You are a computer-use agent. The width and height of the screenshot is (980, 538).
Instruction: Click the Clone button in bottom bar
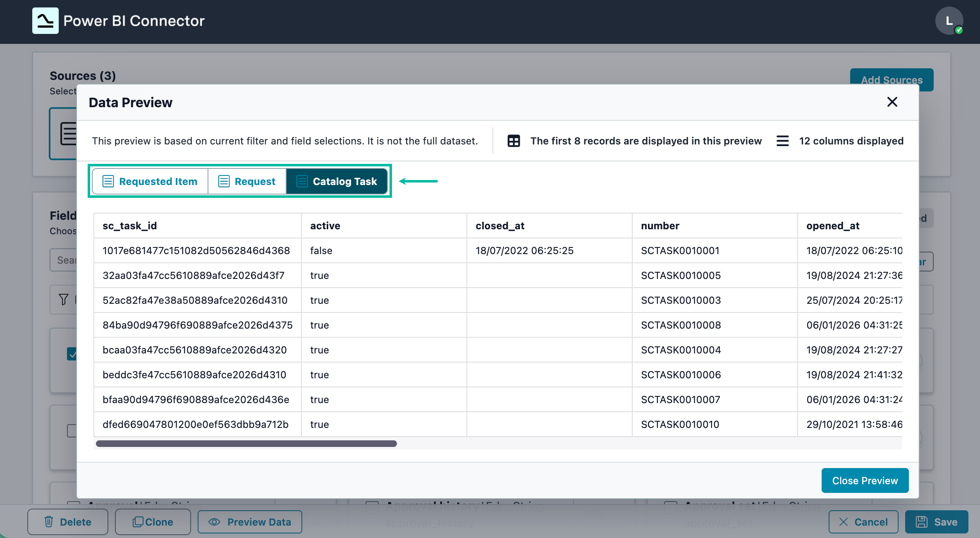[x=153, y=522]
